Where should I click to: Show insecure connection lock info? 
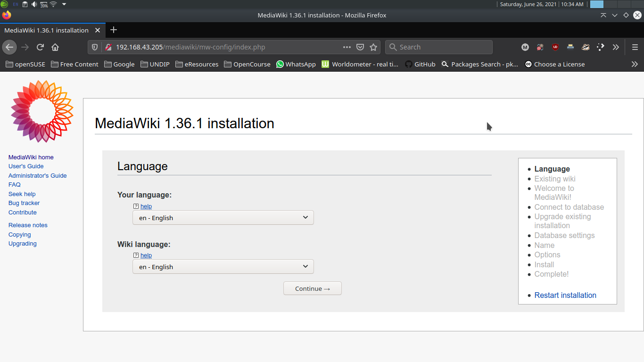[x=108, y=47]
